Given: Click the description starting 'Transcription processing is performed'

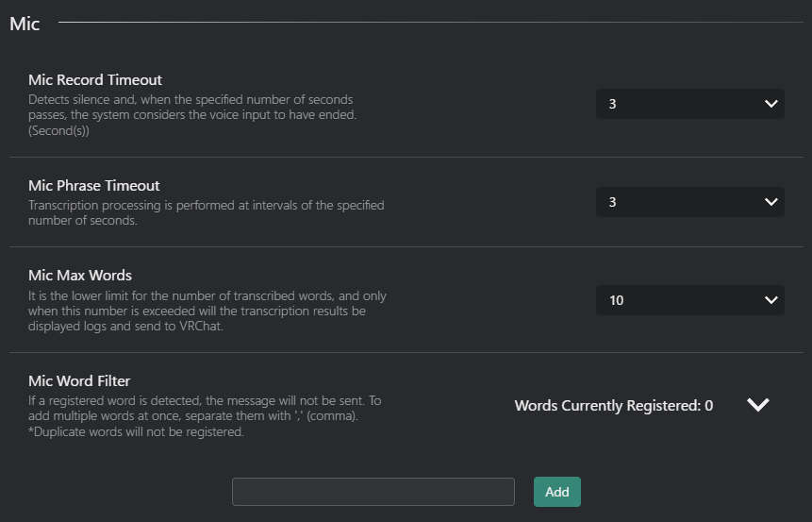Looking at the screenshot, I should click(207, 212).
